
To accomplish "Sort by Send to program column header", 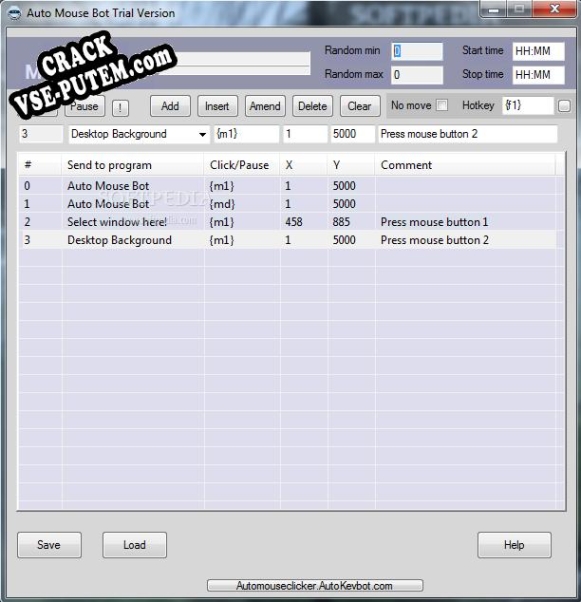I will click(132, 165).
